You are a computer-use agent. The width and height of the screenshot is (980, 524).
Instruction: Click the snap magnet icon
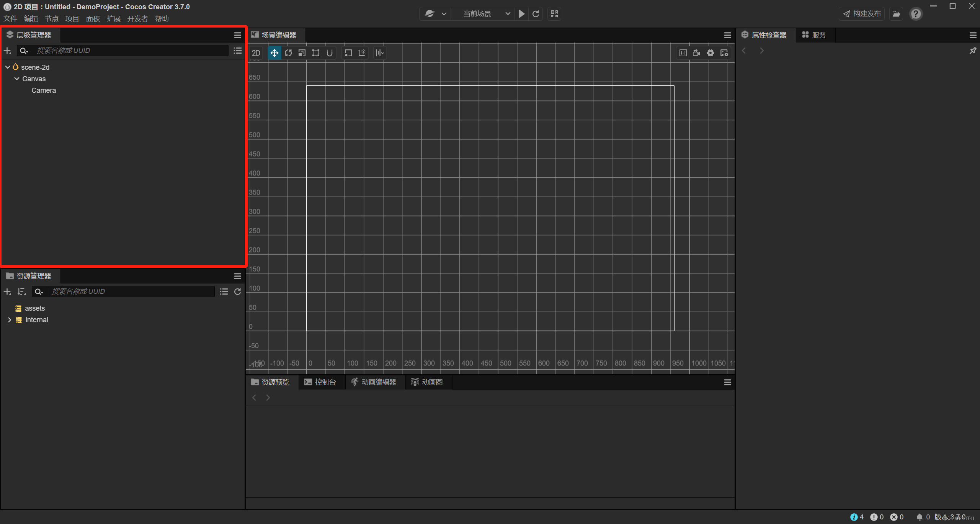(330, 53)
